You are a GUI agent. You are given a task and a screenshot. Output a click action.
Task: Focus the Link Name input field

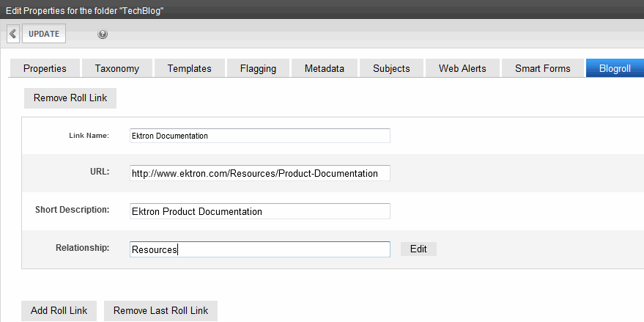(260, 136)
